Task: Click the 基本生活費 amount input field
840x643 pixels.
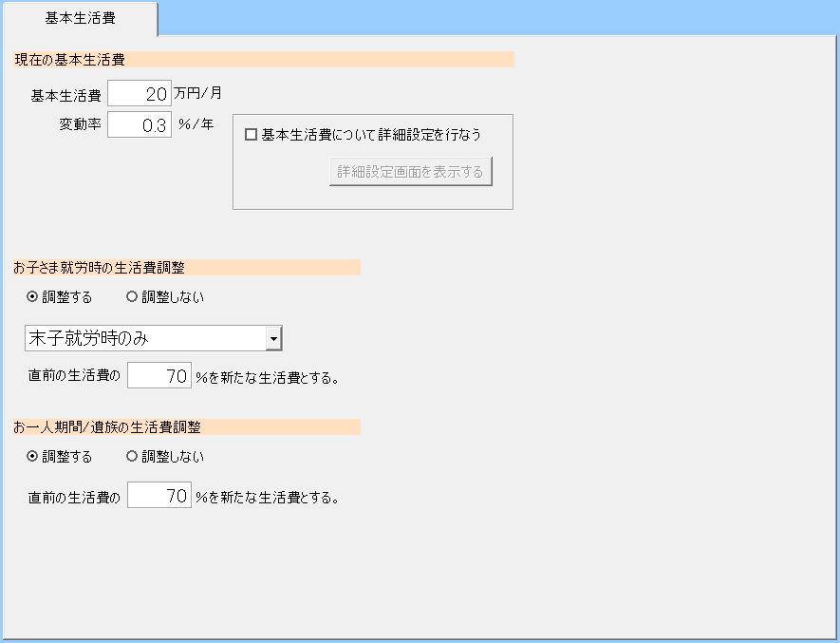Action: point(140,94)
